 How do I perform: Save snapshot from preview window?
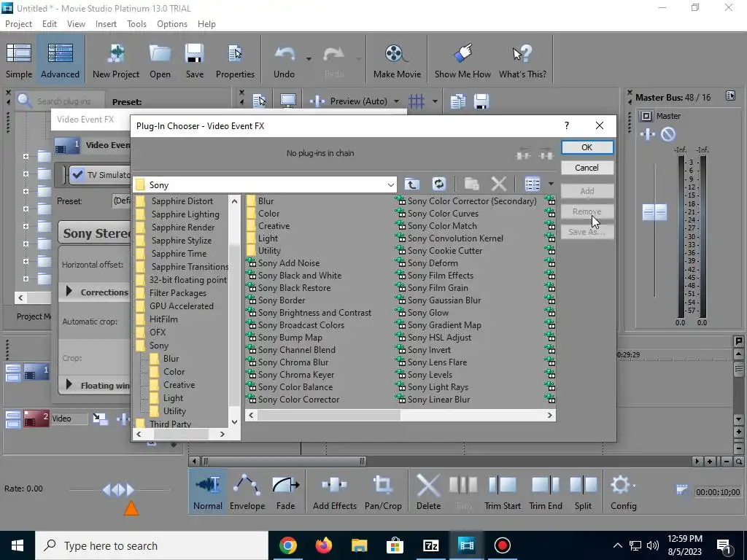tap(481, 101)
